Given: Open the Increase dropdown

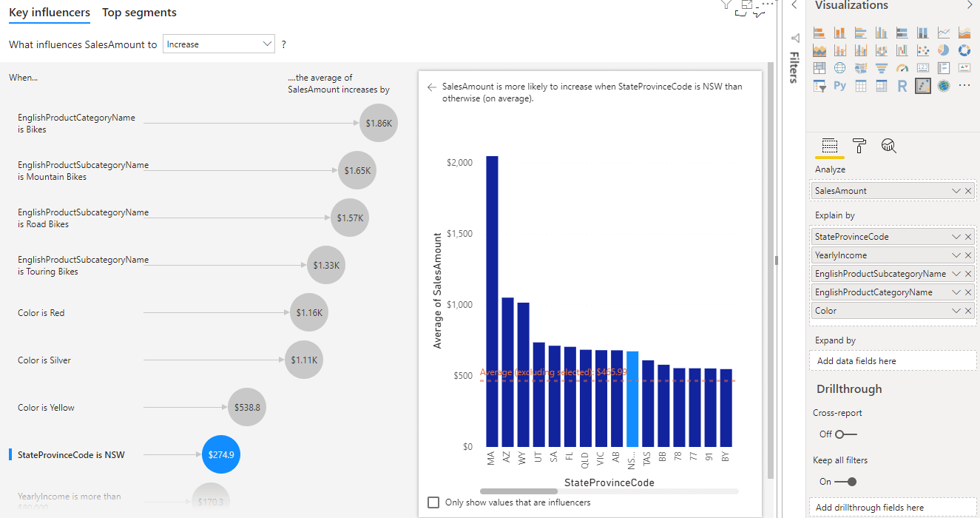Looking at the screenshot, I should [x=219, y=44].
